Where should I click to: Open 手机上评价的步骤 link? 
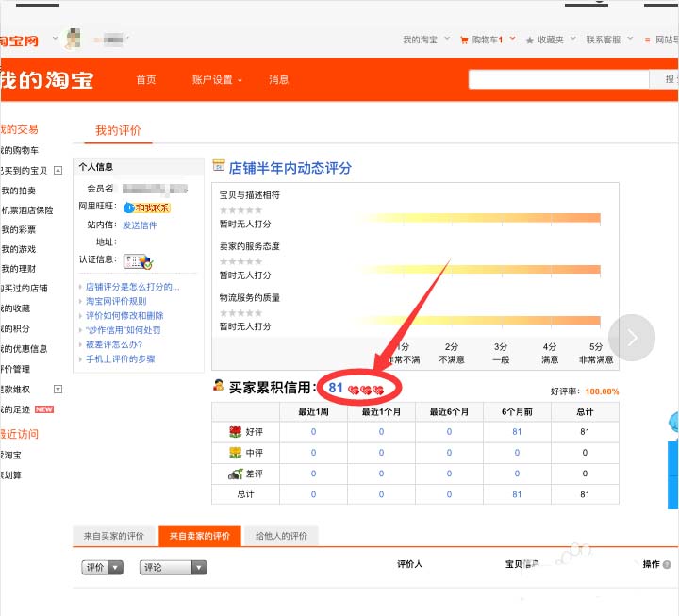point(121,358)
